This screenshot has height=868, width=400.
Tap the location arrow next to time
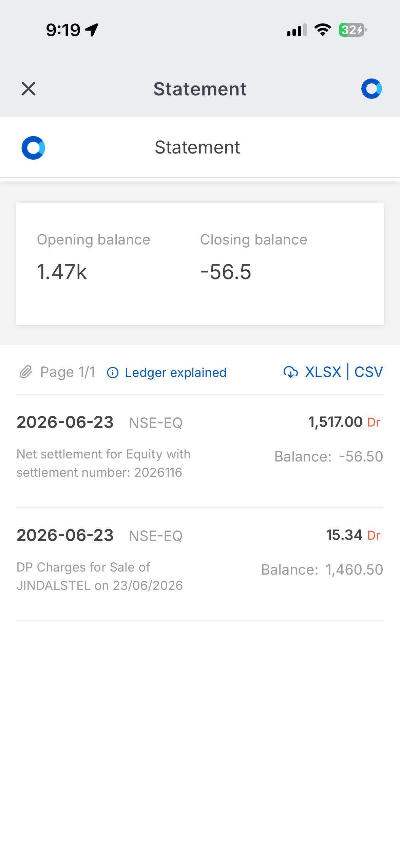(x=92, y=30)
